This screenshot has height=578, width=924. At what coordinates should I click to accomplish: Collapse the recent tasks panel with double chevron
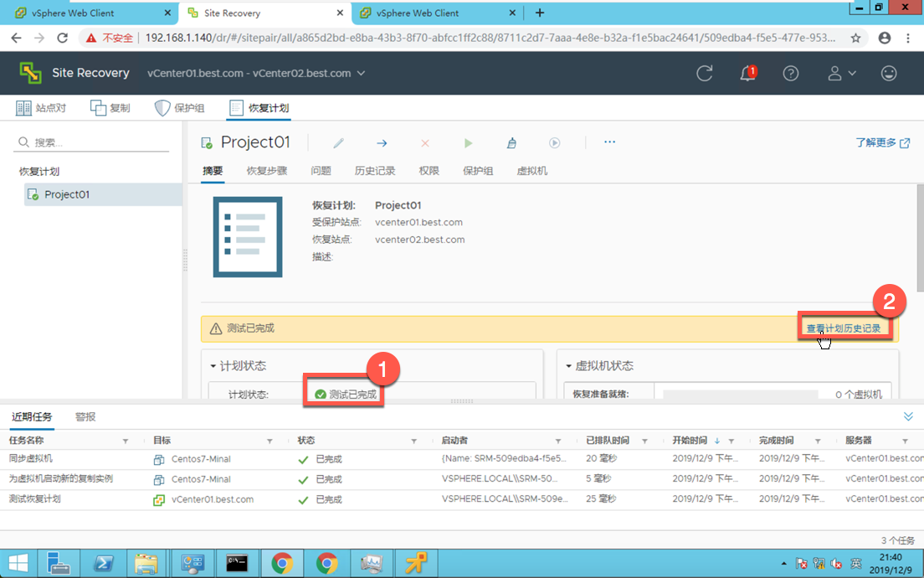point(908,417)
